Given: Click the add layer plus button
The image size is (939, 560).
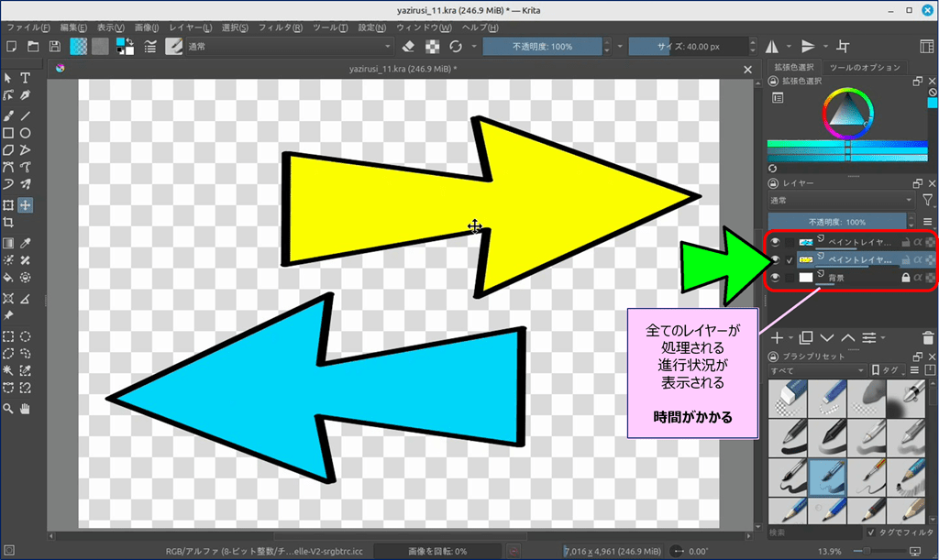Looking at the screenshot, I should pyautogui.click(x=778, y=338).
